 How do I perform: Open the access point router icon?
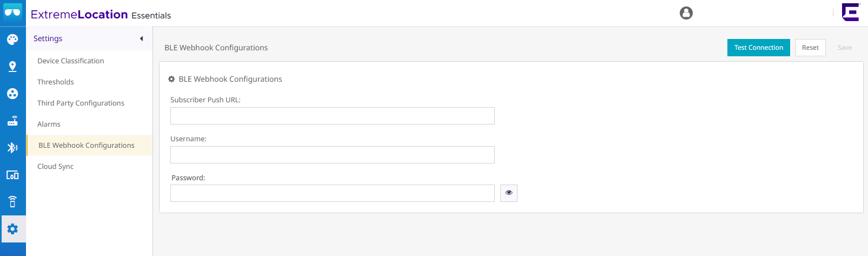pyautogui.click(x=12, y=121)
